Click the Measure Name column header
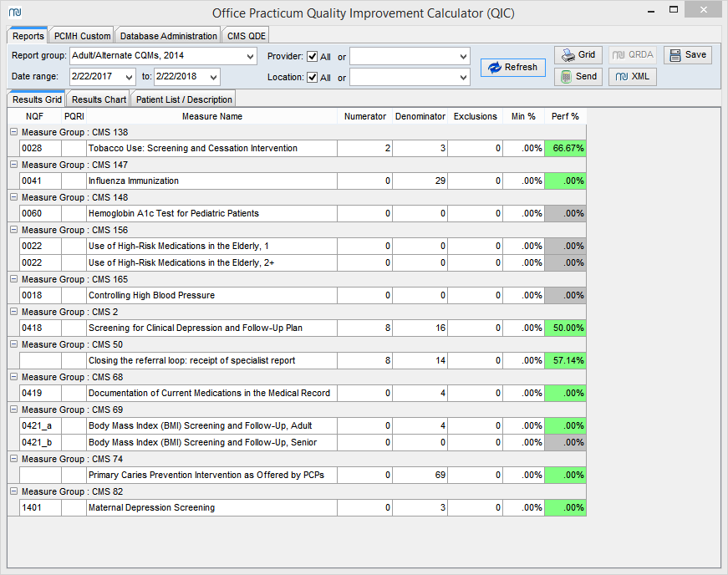728x575 pixels. 212,116
